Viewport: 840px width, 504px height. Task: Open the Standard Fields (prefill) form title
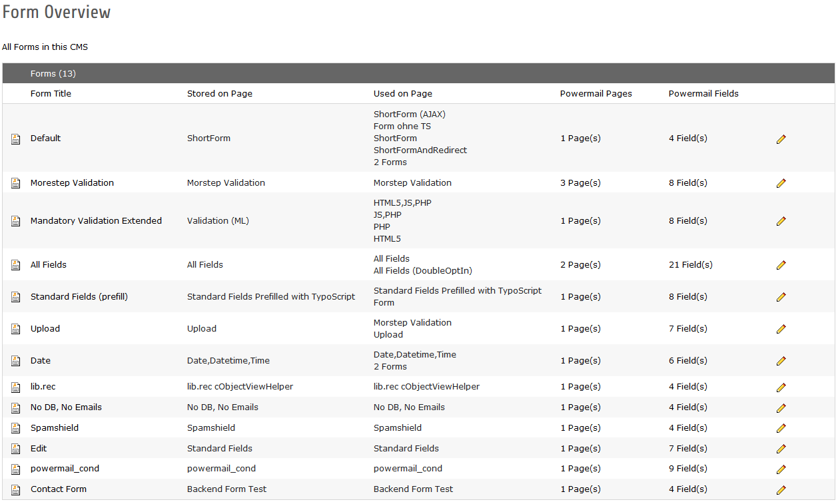pyautogui.click(x=79, y=297)
